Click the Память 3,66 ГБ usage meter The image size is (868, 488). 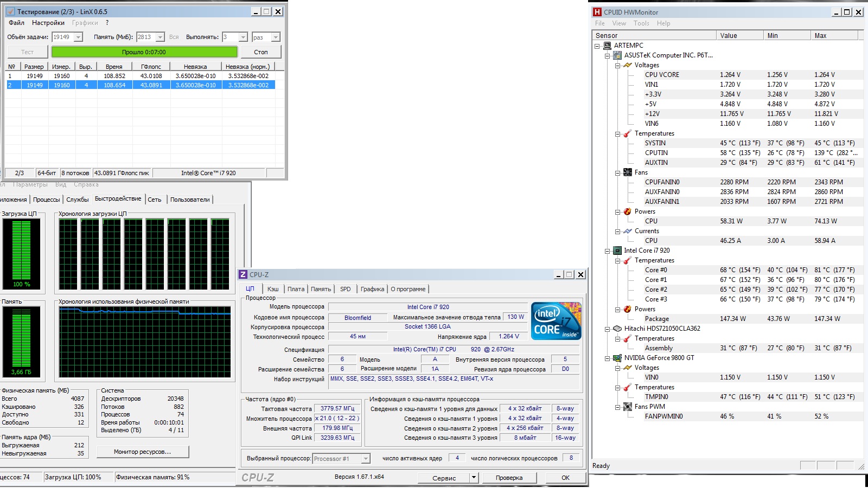tap(21, 342)
